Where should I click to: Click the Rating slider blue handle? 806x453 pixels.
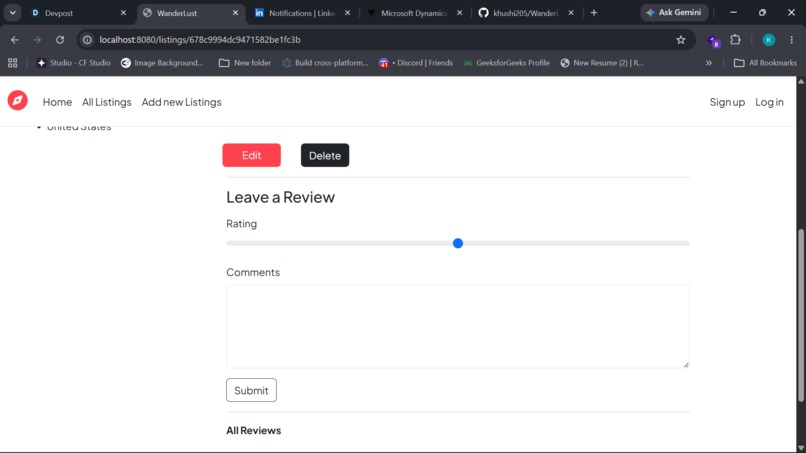[458, 243]
